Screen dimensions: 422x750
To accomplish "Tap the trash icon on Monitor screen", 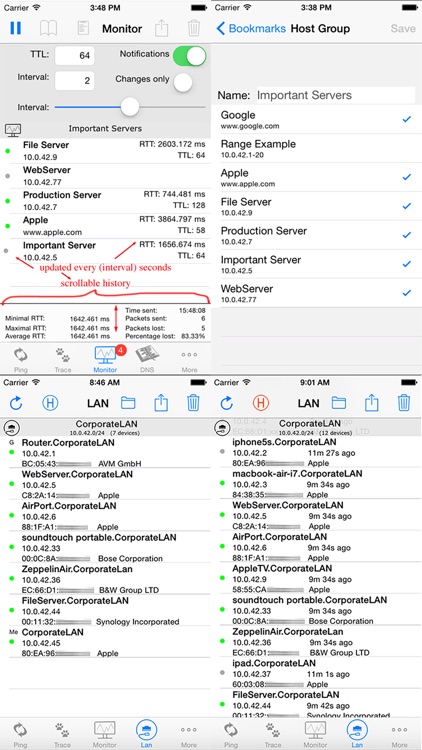I will tap(193, 28).
